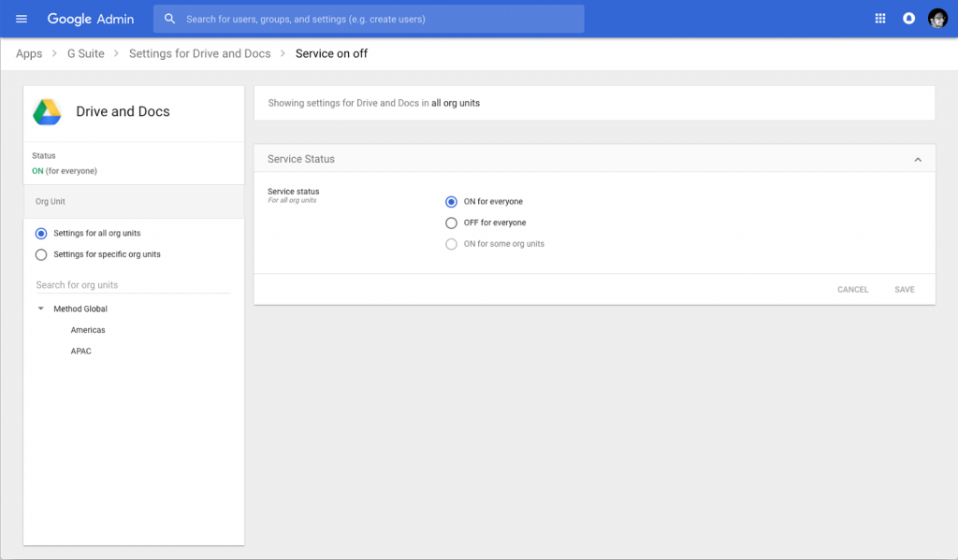Screen dimensions: 958x560
Task: Choose ON for everyone option
Action: tap(452, 202)
